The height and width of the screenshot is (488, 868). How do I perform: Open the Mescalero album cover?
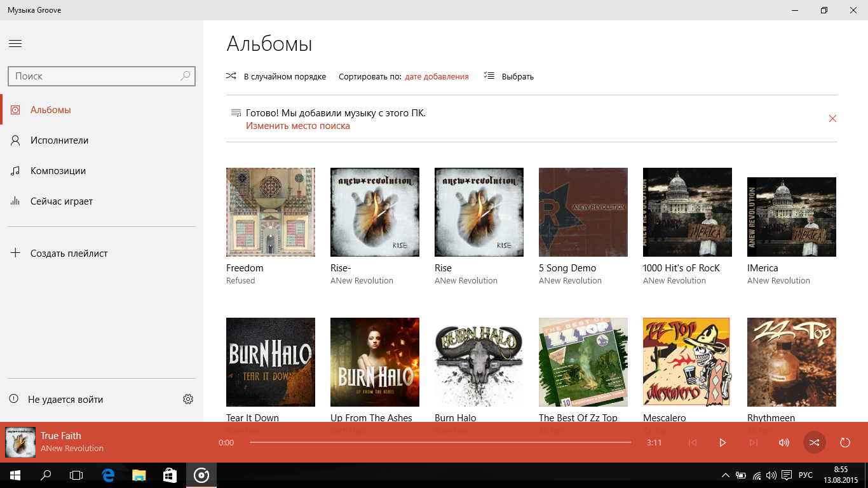pyautogui.click(x=688, y=362)
